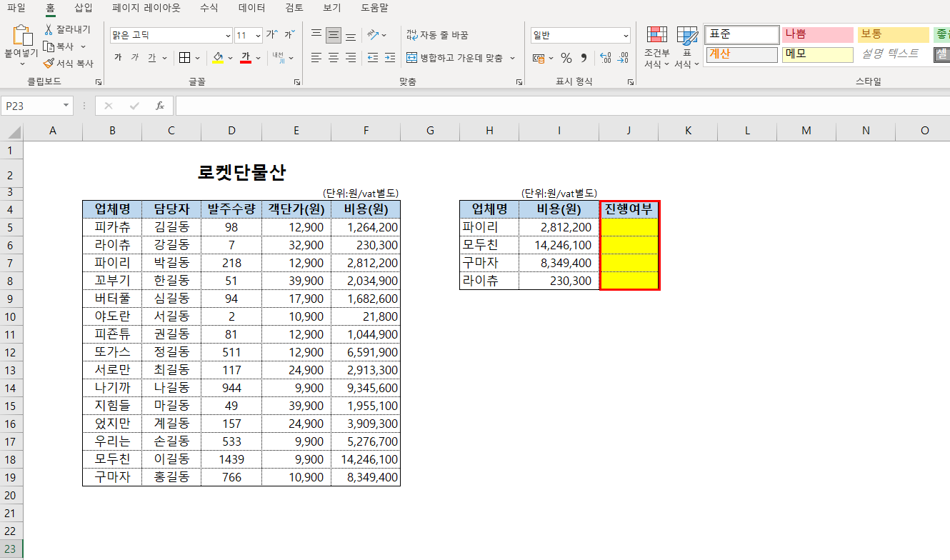Increase decimal places icon
This screenshot has height=560, width=950.
click(x=606, y=58)
